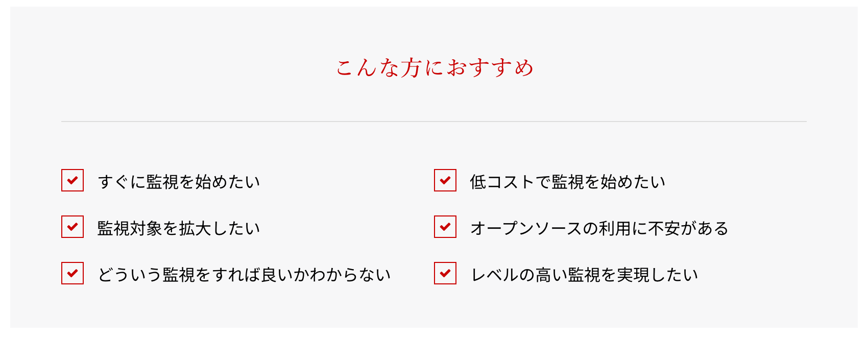Toggle the checkbox beside すぐに監視を始めたい
Viewport: 868px width, 338px height.
[73, 180]
